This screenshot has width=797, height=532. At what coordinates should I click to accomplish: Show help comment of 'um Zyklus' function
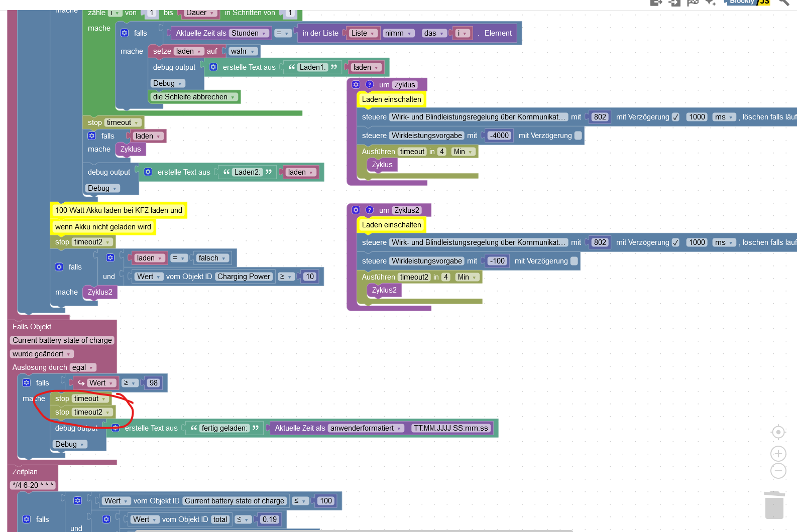369,85
